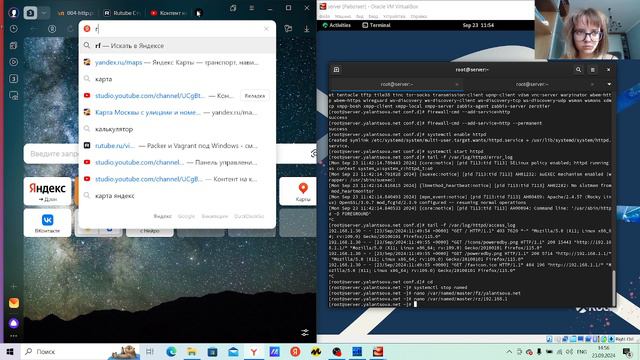The width and height of the screenshot is (640, 360).
Task: Open Task View on the taskbar
Action: tap(150, 351)
